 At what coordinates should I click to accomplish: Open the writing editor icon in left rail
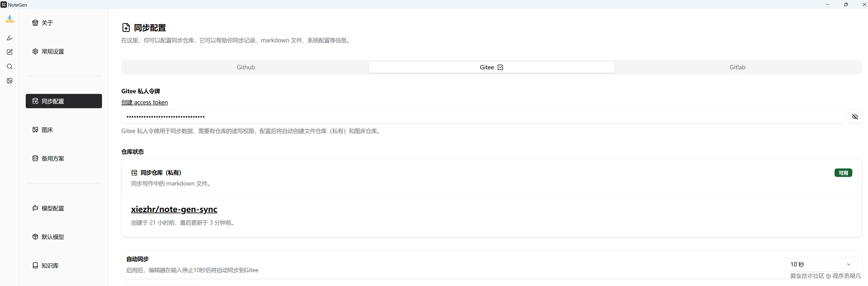tap(9, 52)
